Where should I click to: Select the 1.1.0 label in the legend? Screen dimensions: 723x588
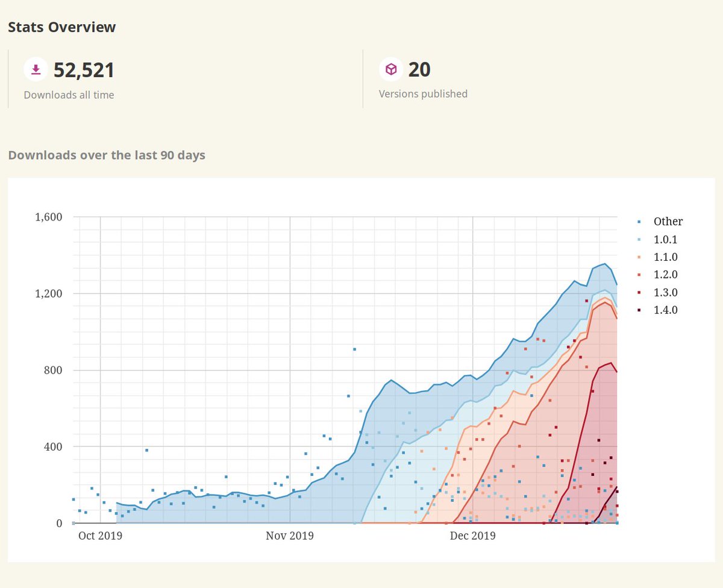[x=665, y=257]
